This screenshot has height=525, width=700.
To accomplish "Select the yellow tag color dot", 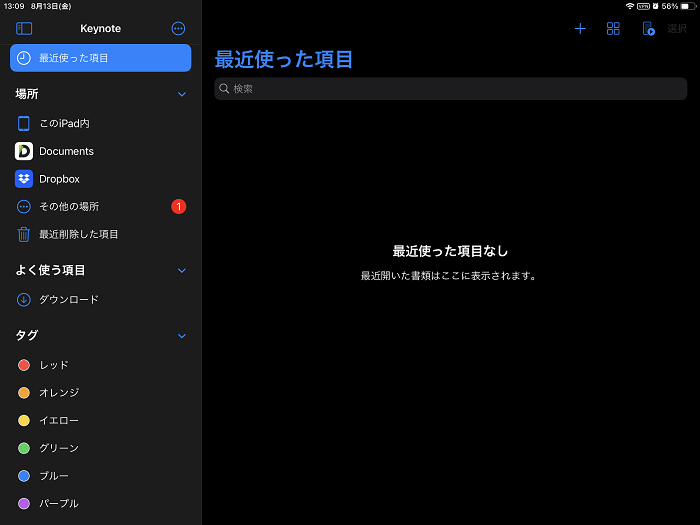I will pyautogui.click(x=24, y=421).
